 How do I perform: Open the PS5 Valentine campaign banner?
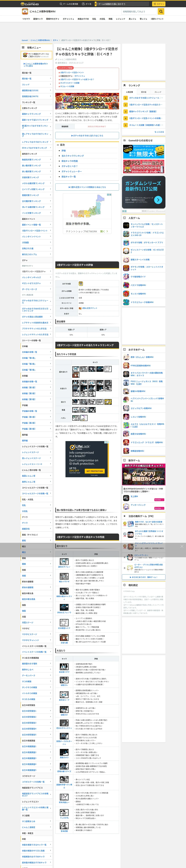(144, 167)
